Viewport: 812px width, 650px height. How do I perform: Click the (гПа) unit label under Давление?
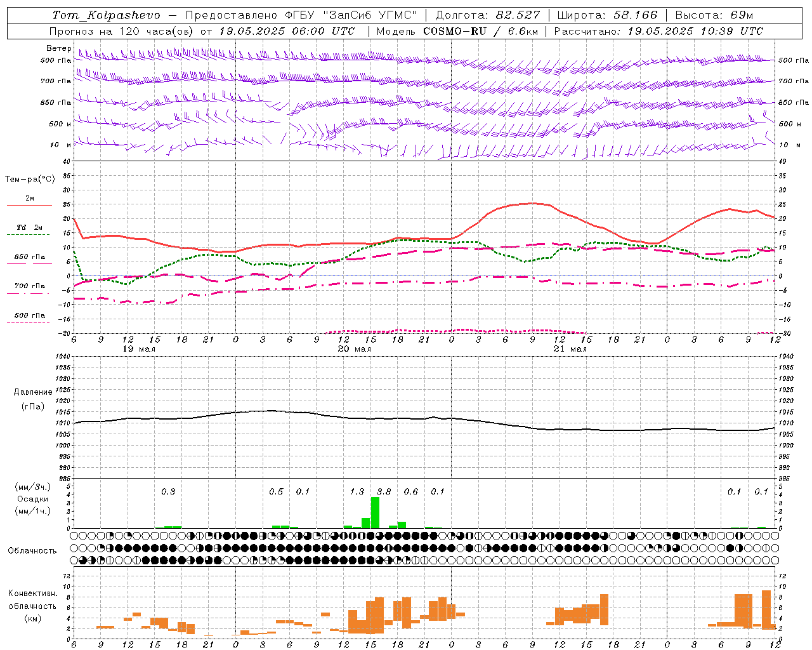pyautogui.click(x=33, y=406)
